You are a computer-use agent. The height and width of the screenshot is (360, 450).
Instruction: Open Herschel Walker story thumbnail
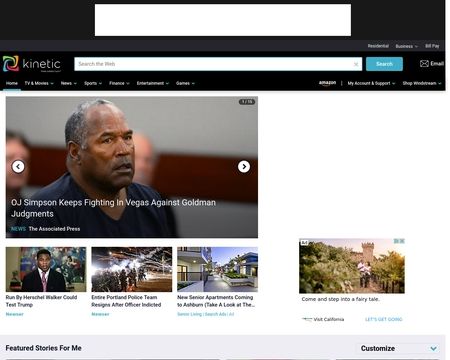46,269
